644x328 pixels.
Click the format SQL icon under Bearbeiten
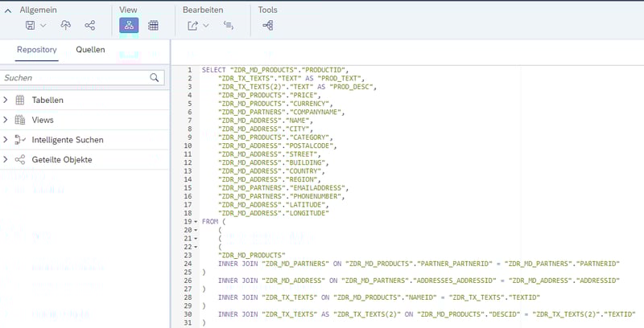229,26
